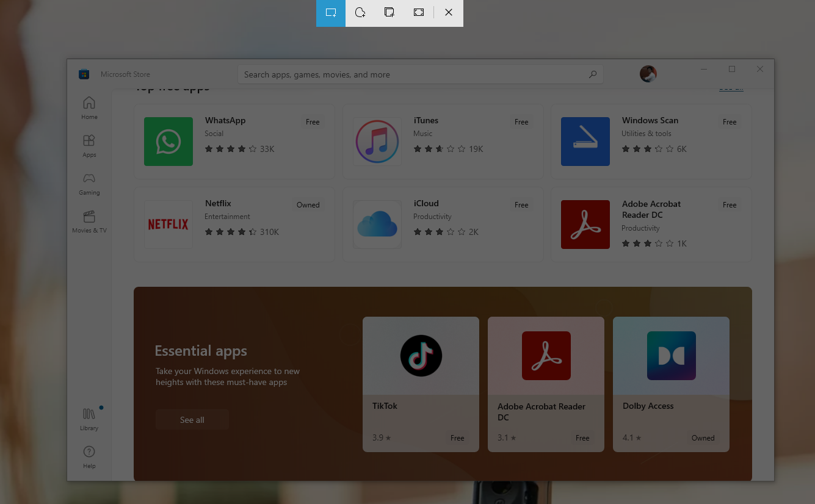
Task: Click the Microsoft Store logo icon
Action: click(x=84, y=74)
